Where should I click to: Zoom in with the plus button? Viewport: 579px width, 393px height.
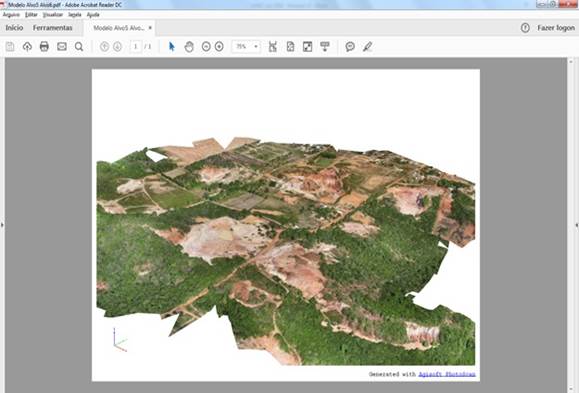pos(219,47)
